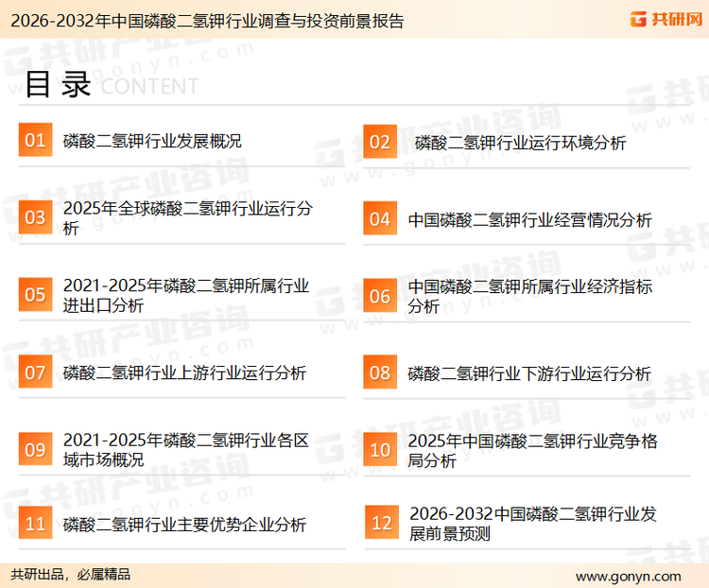Open chapter 2026-2032中国磷酸二氢钾行业发展前景预测

[532, 524]
